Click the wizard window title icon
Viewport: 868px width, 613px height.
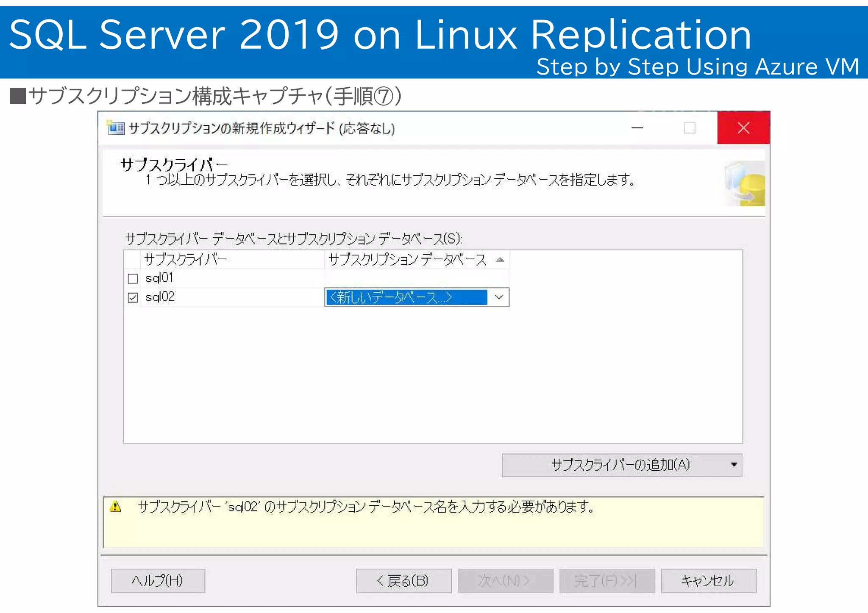tap(116, 128)
